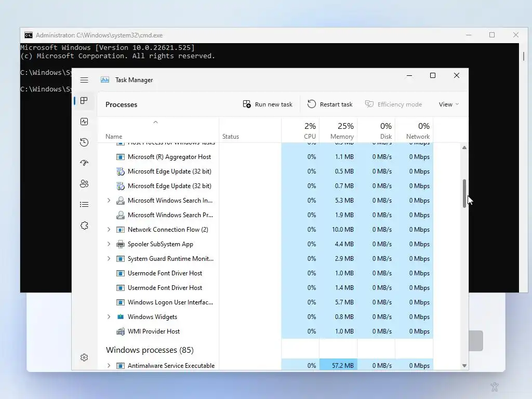This screenshot has height=399, width=532.
Task: Select the Microsoft Edge Update row using 0.7 MB
Action: (x=265, y=186)
